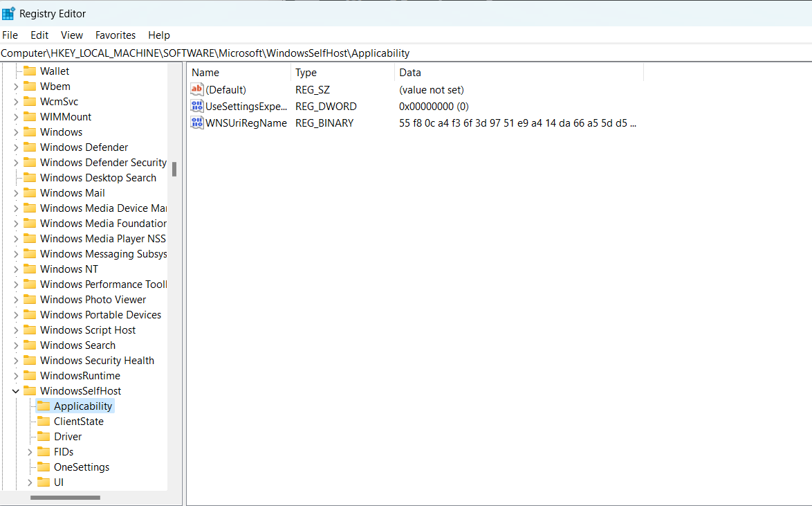This screenshot has height=506, width=812.
Task: Expand the FIDs subkey
Action: tap(30, 452)
